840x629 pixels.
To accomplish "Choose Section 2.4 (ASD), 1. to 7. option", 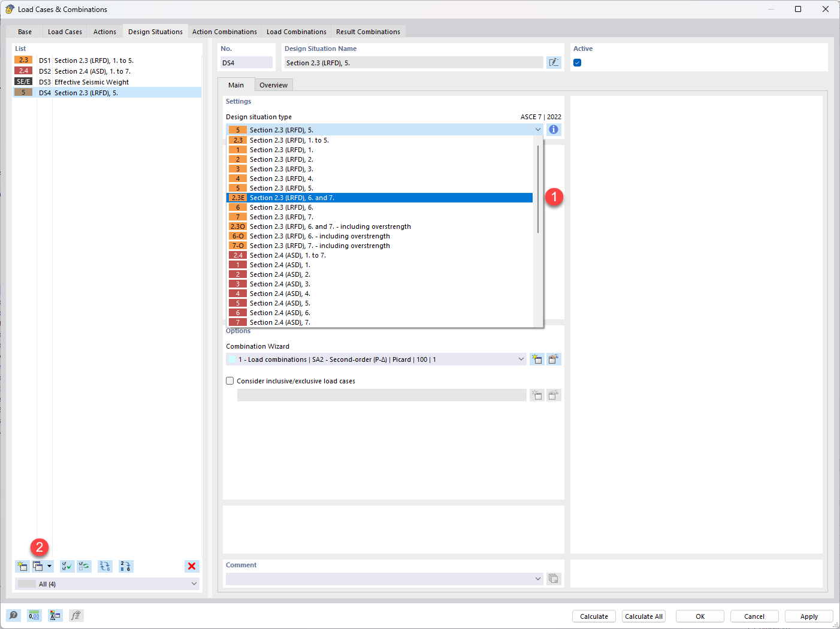I will pyautogui.click(x=380, y=255).
